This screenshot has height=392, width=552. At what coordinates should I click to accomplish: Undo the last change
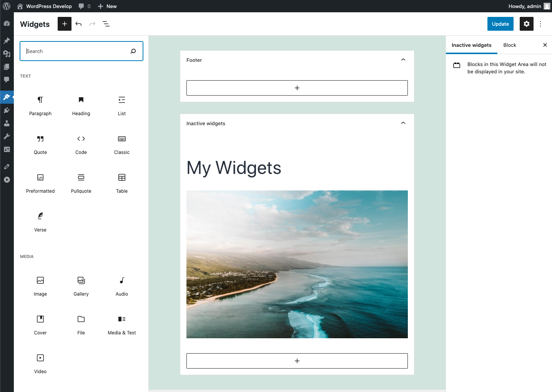coord(78,24)
